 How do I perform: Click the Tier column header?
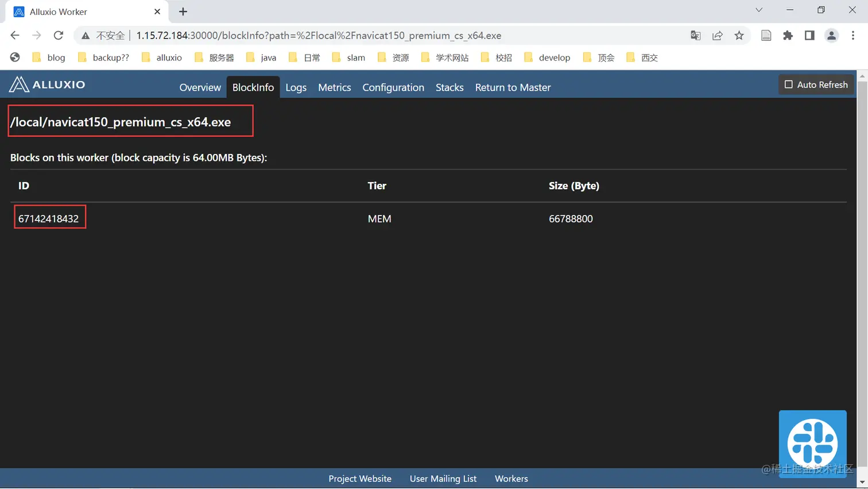tap(377, 186)
